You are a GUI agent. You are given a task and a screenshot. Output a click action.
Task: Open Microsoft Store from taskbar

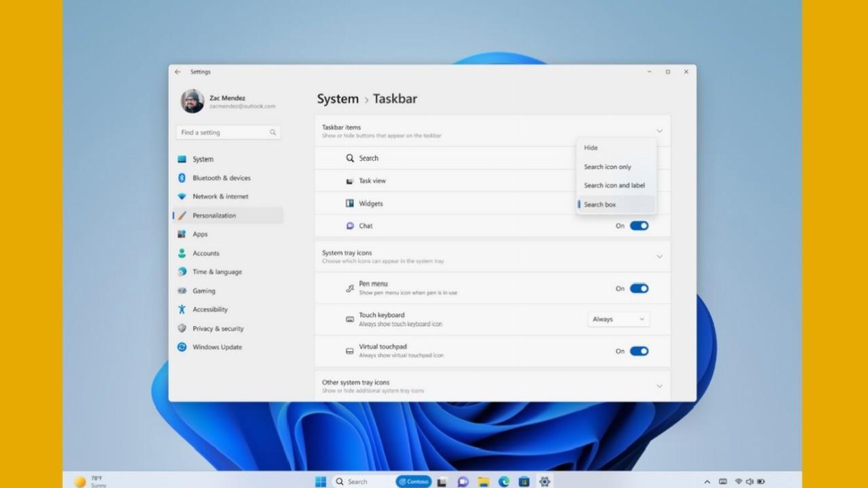tap(524, 481)
